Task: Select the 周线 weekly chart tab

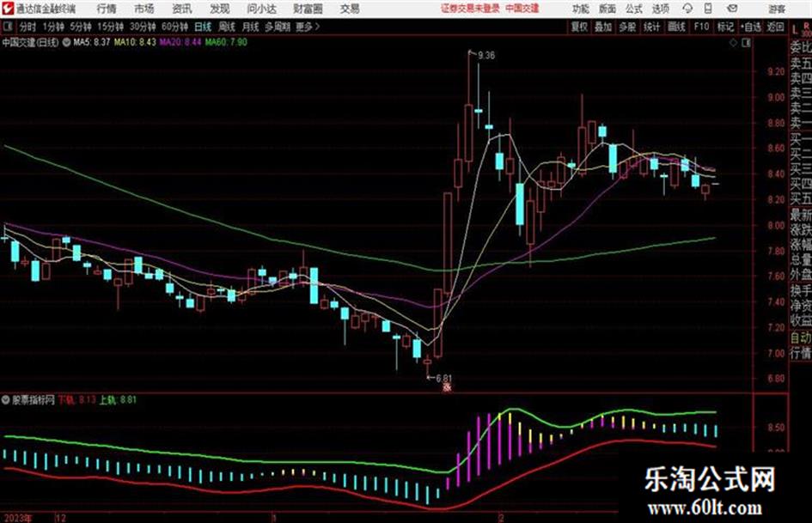Action: 227,27
